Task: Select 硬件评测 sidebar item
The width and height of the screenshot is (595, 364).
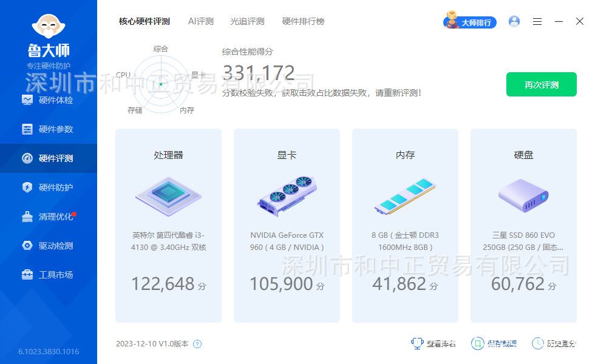Action: 49,158
